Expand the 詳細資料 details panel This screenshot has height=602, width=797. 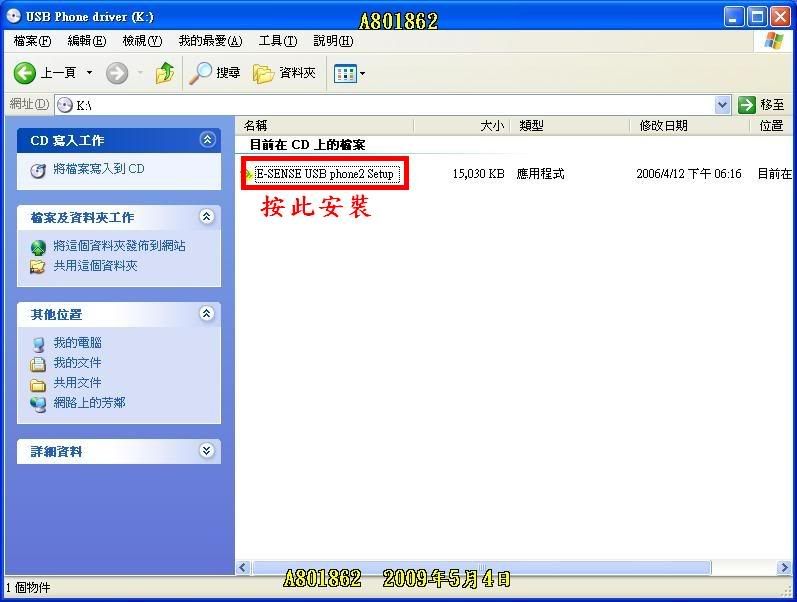(206, 450)
